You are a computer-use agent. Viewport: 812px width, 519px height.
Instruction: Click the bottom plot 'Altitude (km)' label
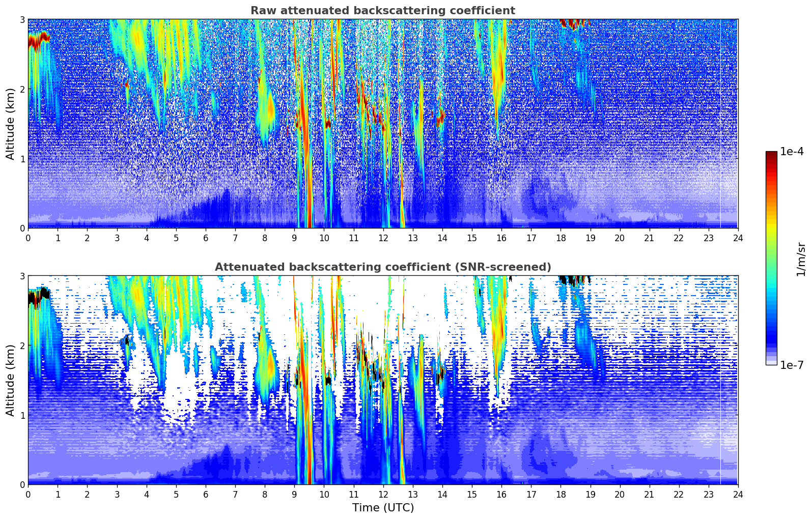[x=10, y=380]
